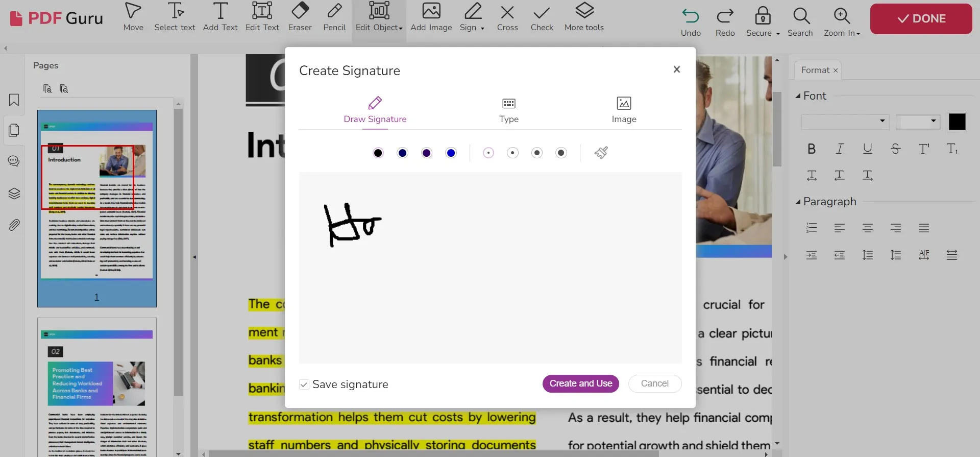The width and height of the screenshot is (980, 457).
Task: Select the second stroke width option
Action: (x=512, y=153)
